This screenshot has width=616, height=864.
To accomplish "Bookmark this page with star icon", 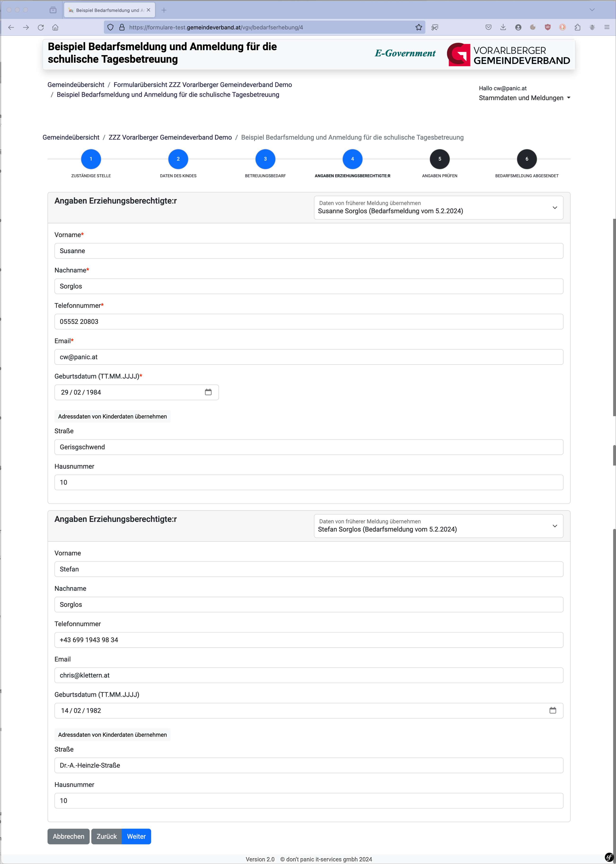I will tap(418, 27).
